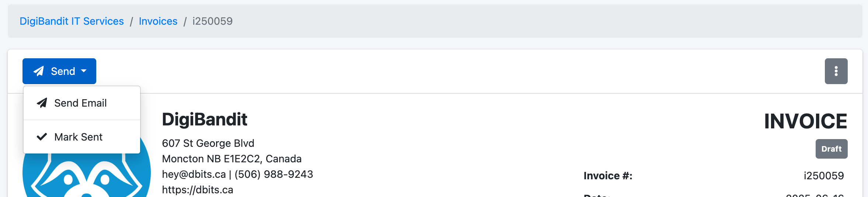The width and height of the screenshot is (868, 197).
Task: Go to DigiBandit IT Services breadcrumb
Action: point(72,21)
